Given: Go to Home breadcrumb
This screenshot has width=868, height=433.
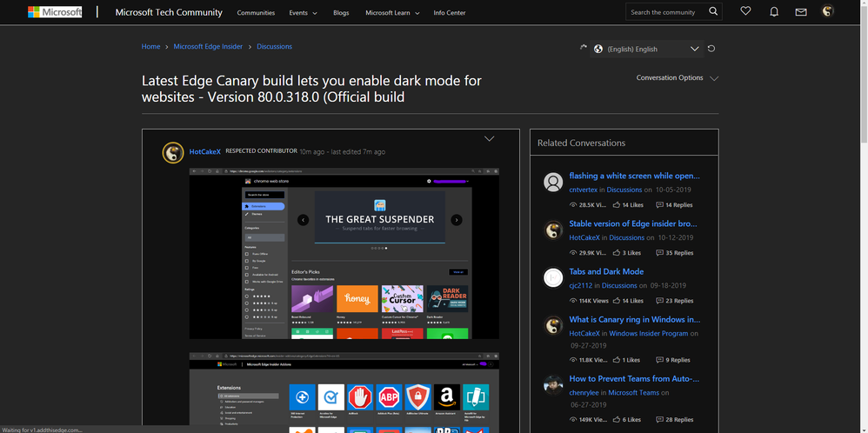Looking at the screenshot, I should click(x=150, y=46).
